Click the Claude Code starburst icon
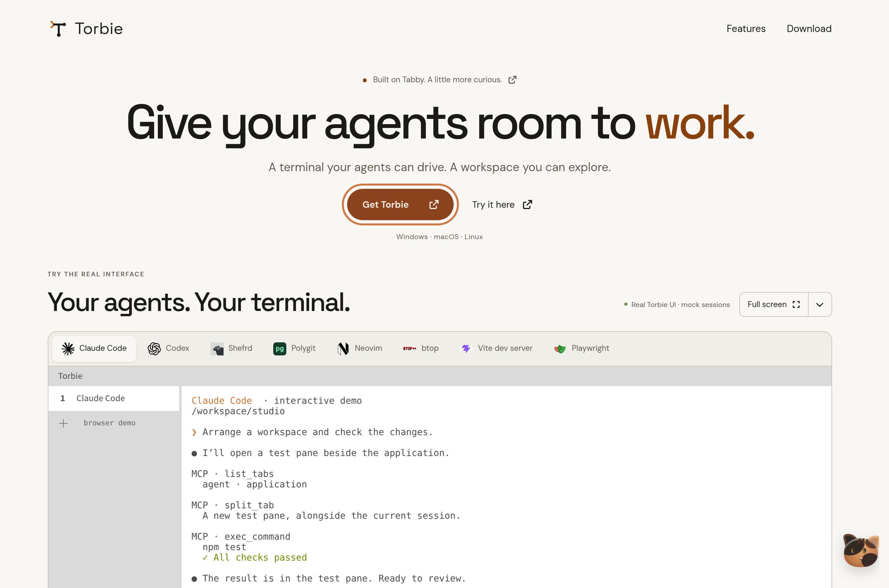The height and width of the screenshot is (588, 889). (68, 348)
